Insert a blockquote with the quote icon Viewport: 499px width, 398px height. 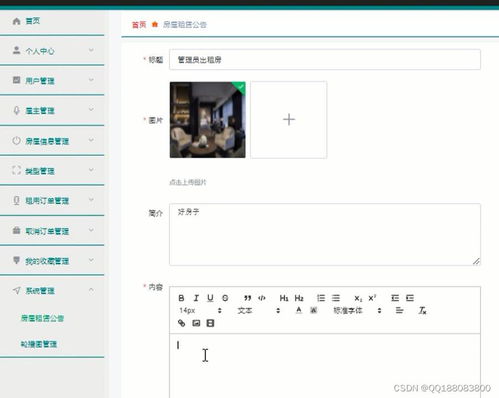click(247, 298)
